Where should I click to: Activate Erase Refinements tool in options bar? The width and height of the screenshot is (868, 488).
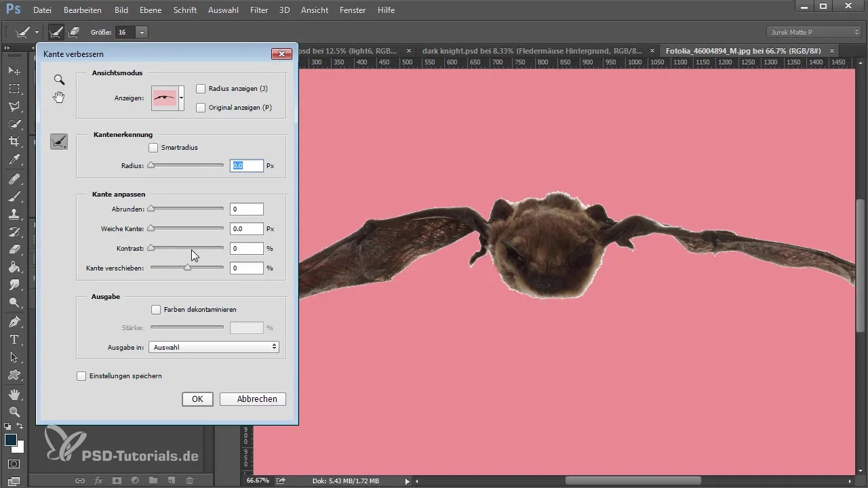click(x=73, y=32)
